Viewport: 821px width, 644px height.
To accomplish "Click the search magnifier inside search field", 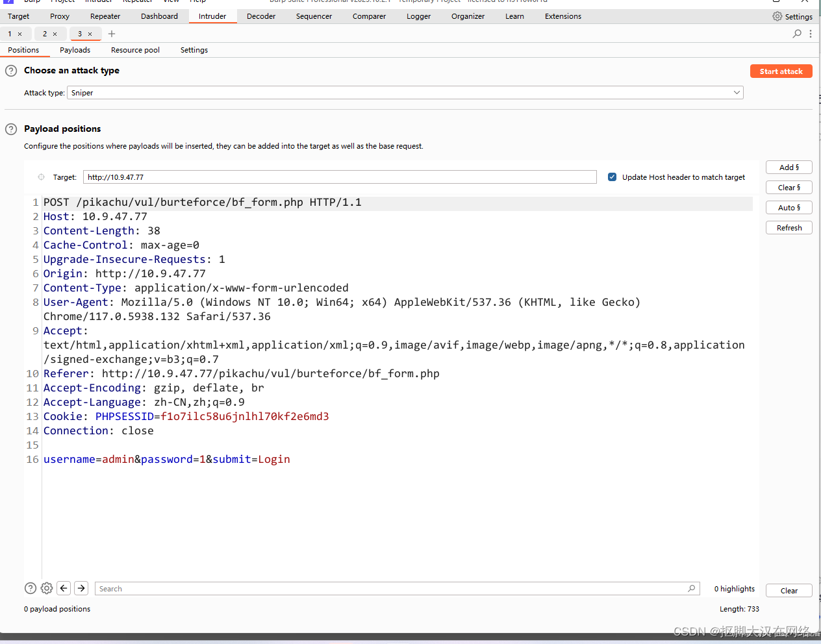I will [692, 589].
